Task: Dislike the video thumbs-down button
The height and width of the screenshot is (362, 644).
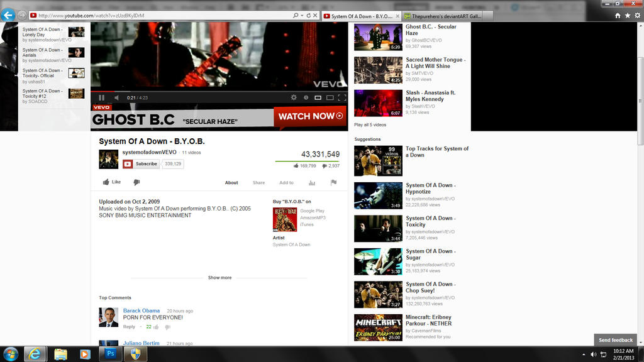Action: [x=136, y=182]
